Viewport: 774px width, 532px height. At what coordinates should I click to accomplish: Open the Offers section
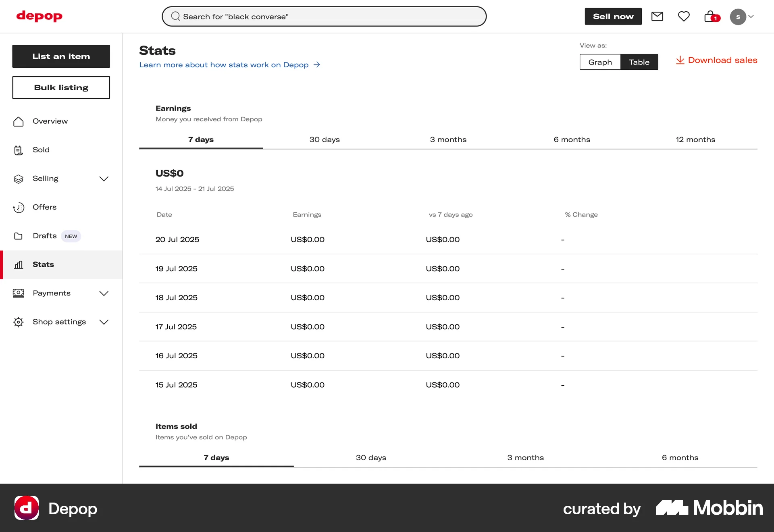[44, 207]
